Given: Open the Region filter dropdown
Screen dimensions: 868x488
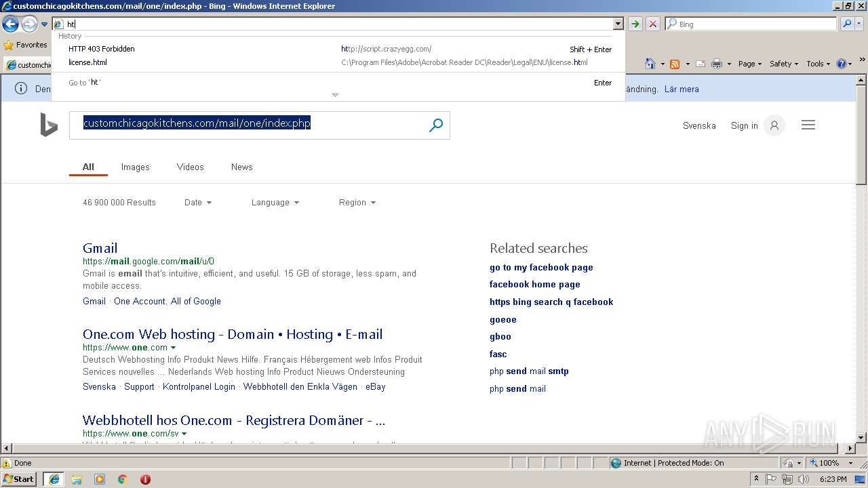Looking at the screenshot, I should (357, 202).
